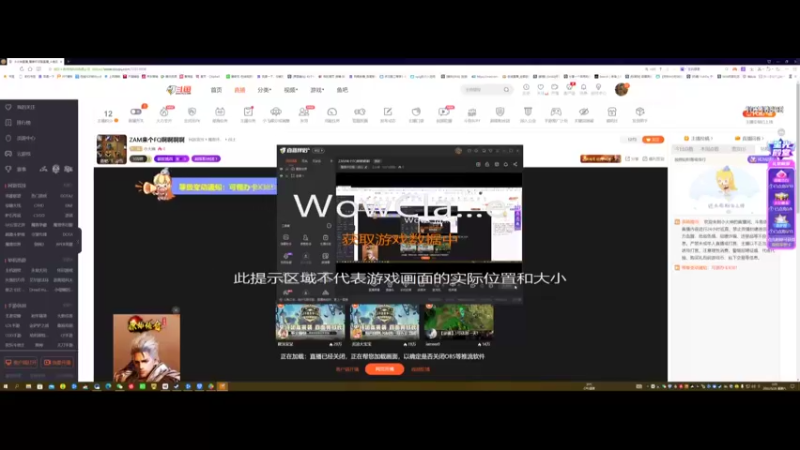Click the orange heart follow button
Screen dimensions: 800x450
pos(653,139)
